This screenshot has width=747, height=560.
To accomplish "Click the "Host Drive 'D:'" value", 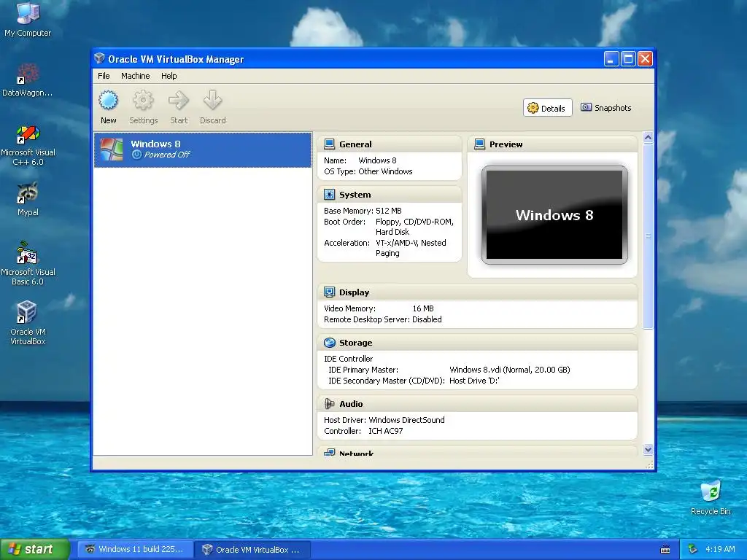I will tap(474, 381).
